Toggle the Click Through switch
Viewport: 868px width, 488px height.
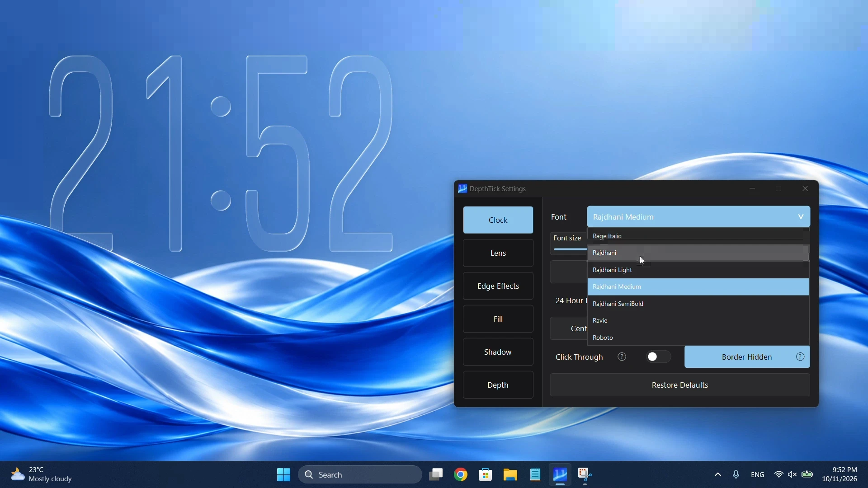659,357
